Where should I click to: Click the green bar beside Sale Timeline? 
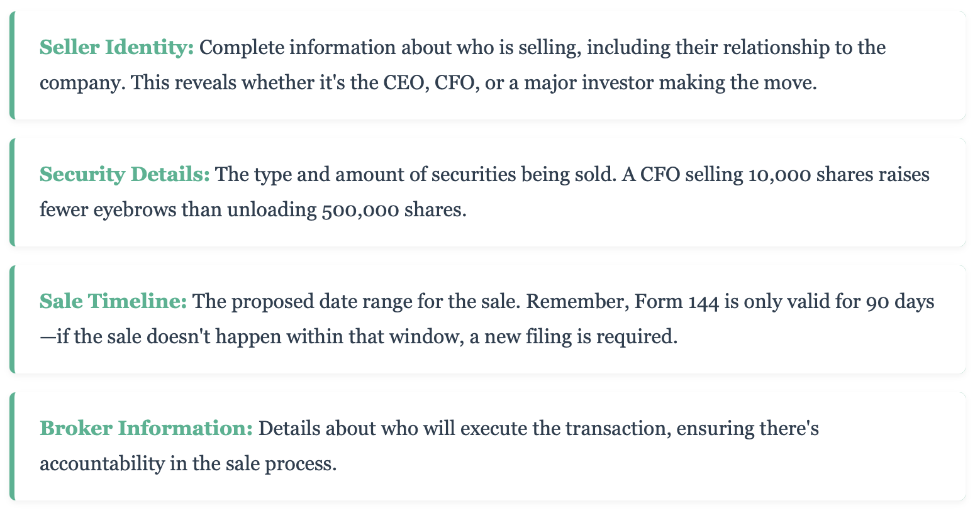pyautogui.click(x=12, y=319)
